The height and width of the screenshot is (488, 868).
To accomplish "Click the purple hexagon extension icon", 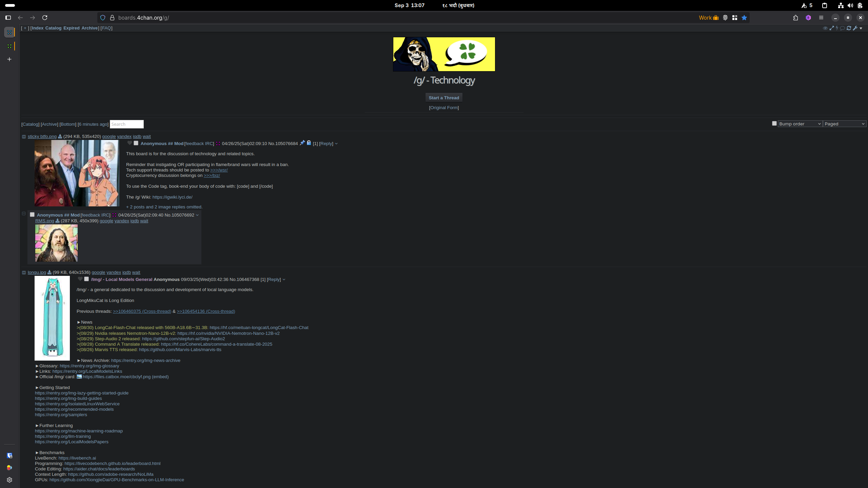I will point(808,18).
